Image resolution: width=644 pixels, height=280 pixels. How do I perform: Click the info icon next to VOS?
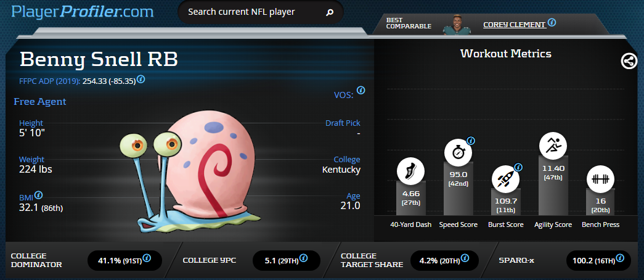[361, 90]
